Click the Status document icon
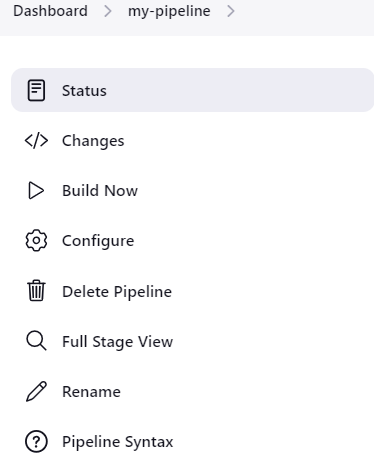This screenshot has height=465, width=374. pos(36,90)
